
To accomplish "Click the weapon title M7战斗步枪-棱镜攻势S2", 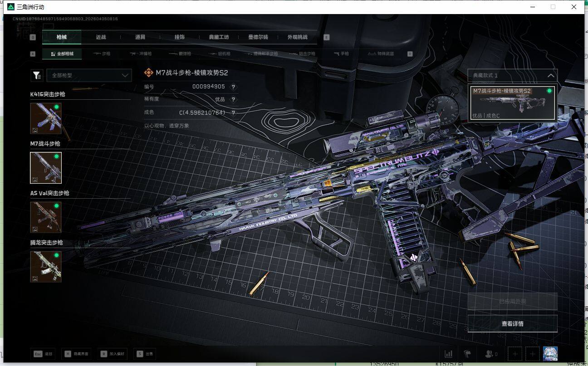I will pos(191,73).
